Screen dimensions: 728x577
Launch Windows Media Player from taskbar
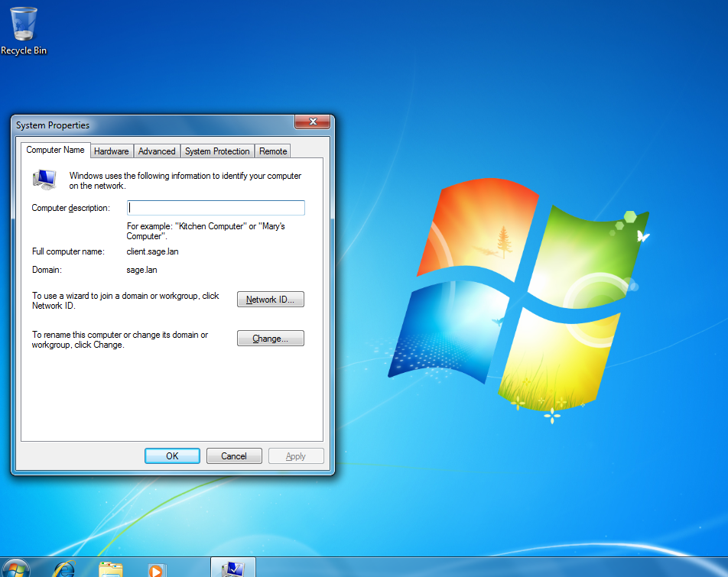pyautogui.click(x=157, y=569)
